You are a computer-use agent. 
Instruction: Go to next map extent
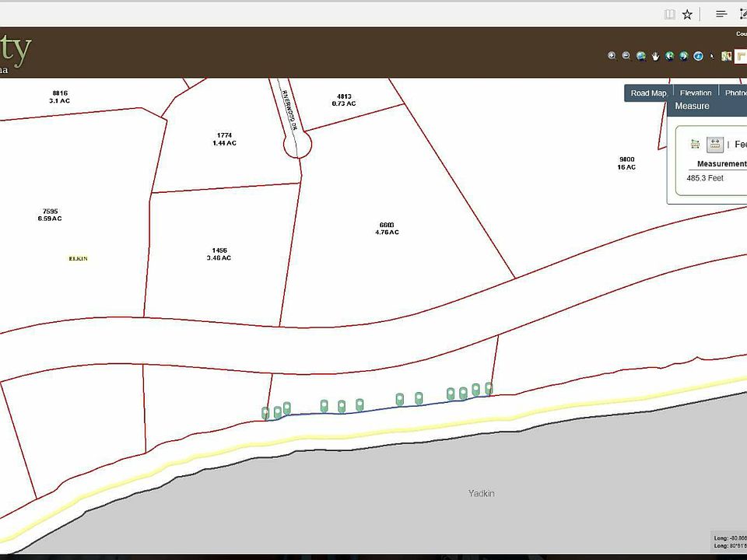pyautogui.click(x=683, y=56)
